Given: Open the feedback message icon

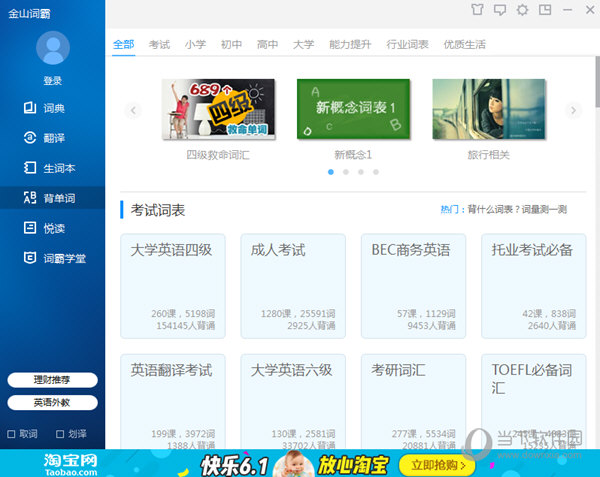Looking at the screenshot, I should coord(500,10).
